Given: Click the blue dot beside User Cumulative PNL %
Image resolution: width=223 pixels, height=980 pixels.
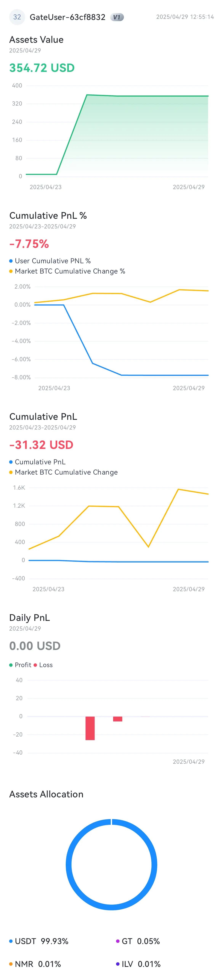Looking at the screenshot, I should click(11, 261).
